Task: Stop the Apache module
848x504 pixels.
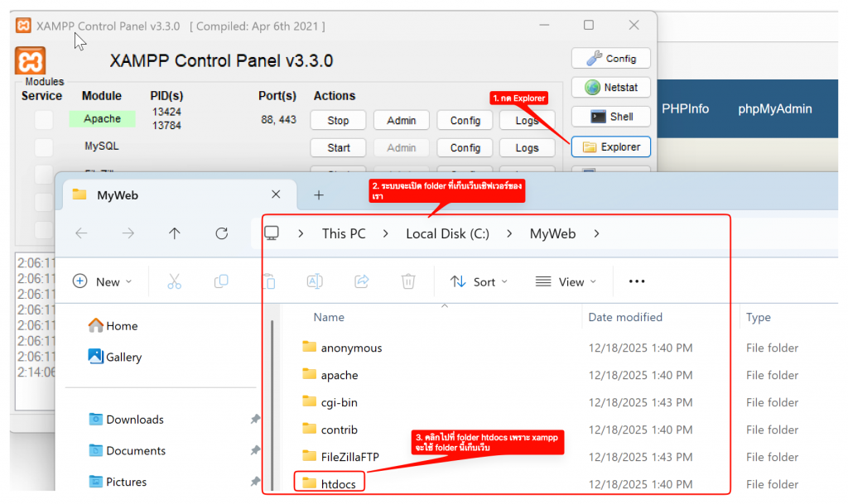Action: (338, 120)
